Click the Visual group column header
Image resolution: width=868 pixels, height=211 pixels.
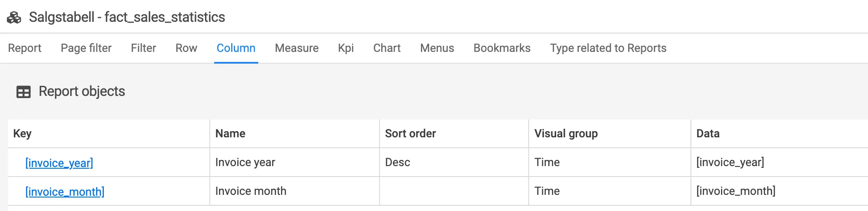(566, 133)
